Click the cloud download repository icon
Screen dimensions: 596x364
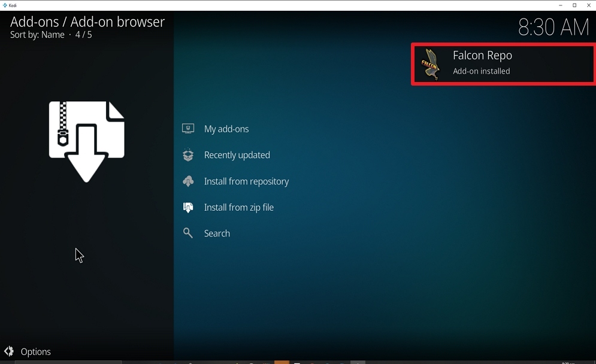click(187, 181)
